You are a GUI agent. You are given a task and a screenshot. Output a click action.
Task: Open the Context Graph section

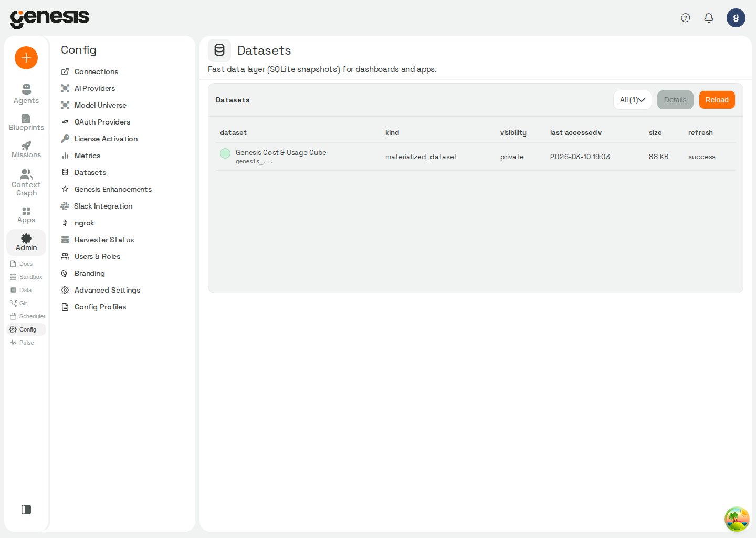point(26,183)
